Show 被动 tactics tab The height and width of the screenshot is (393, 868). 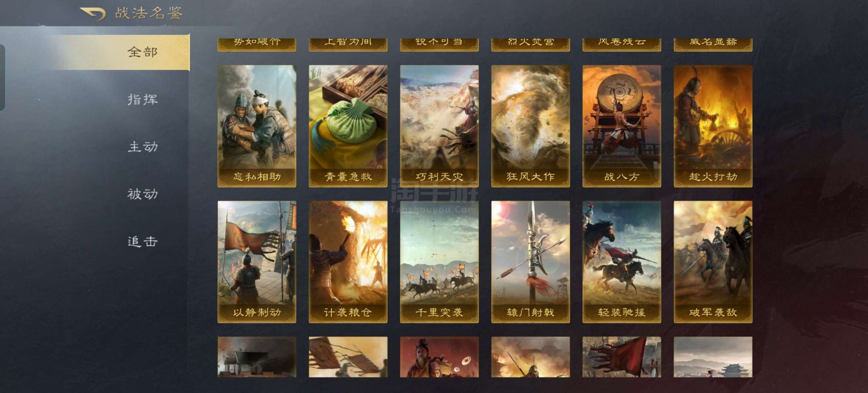142,194
